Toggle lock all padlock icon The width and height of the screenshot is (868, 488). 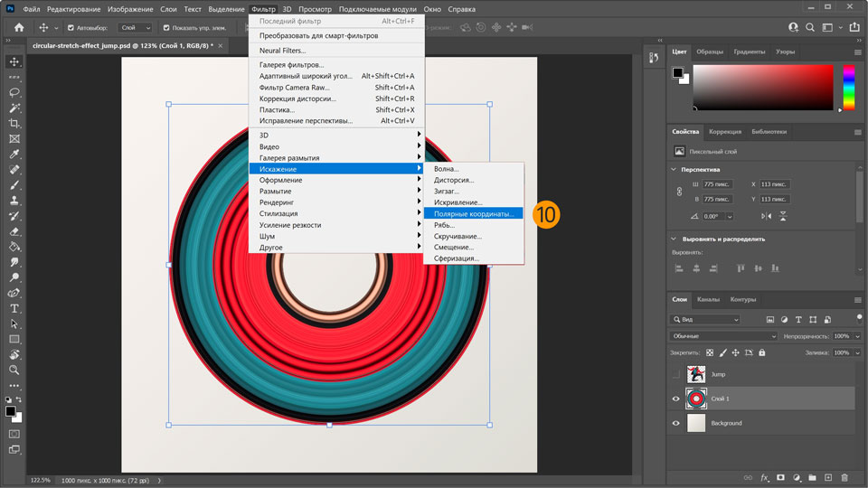click(761, 352)
